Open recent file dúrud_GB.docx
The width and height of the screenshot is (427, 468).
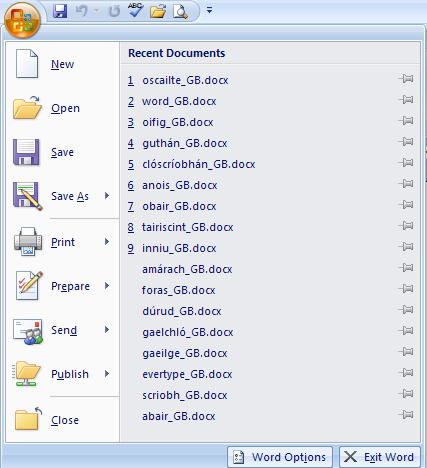[182, 311]
